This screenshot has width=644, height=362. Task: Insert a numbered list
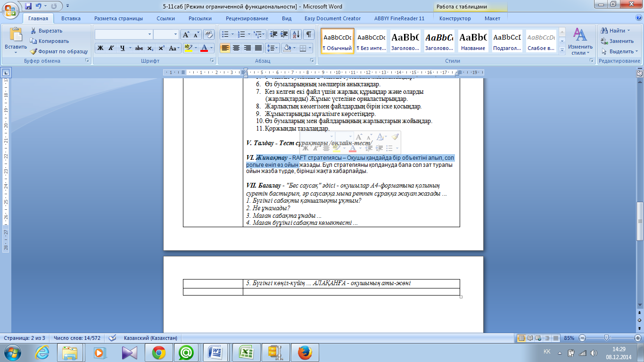coord(241,34)
